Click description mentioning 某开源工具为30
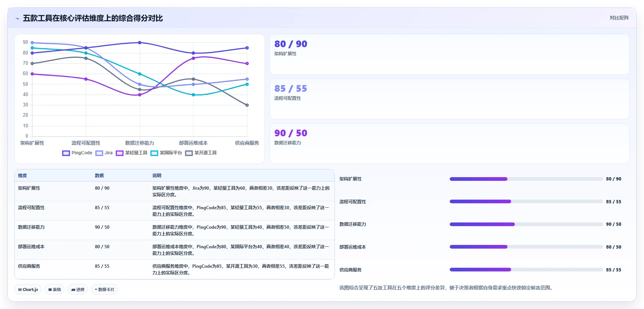 (241, 270)
